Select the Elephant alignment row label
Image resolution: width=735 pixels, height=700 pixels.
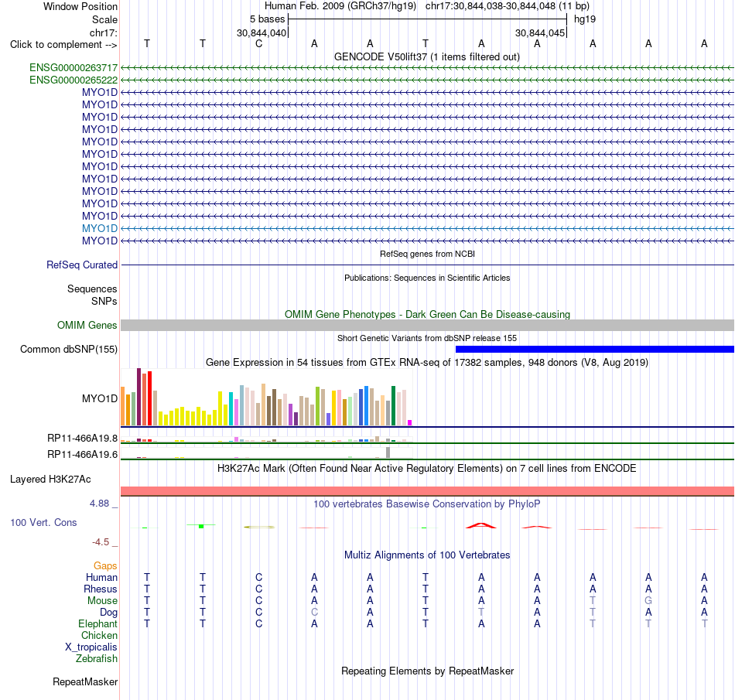[x=97, y=624]
